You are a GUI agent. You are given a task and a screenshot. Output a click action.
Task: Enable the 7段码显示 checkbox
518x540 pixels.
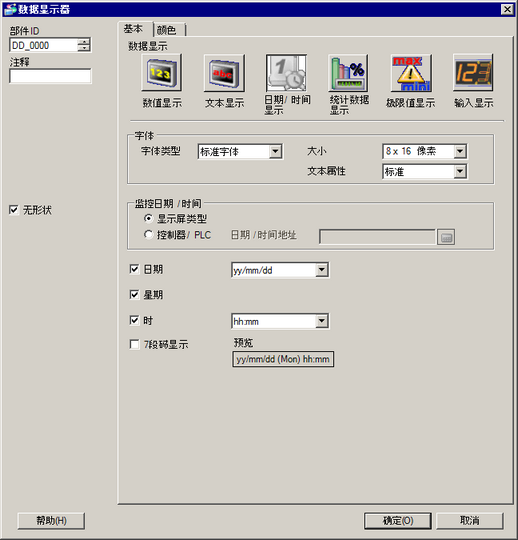[x=134, y=344]
